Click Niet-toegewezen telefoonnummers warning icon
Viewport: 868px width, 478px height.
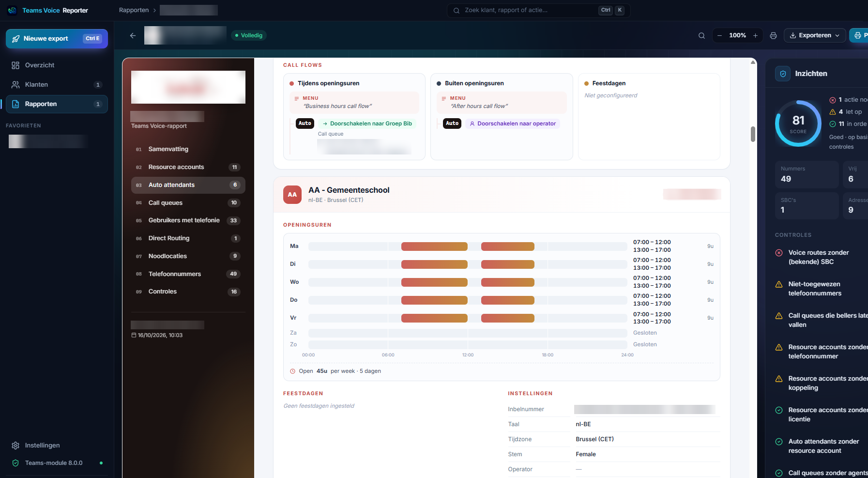(779, 284)
